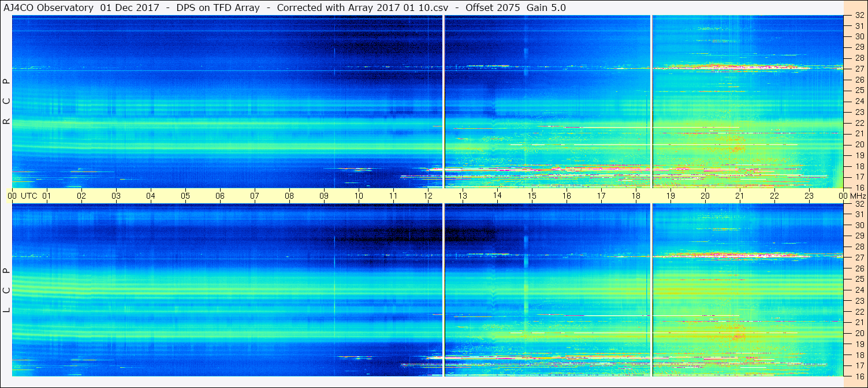Screen dimensions: 868x388
Task: Select the date '01 Dec 2017' in title
Action: pos(130,8)
